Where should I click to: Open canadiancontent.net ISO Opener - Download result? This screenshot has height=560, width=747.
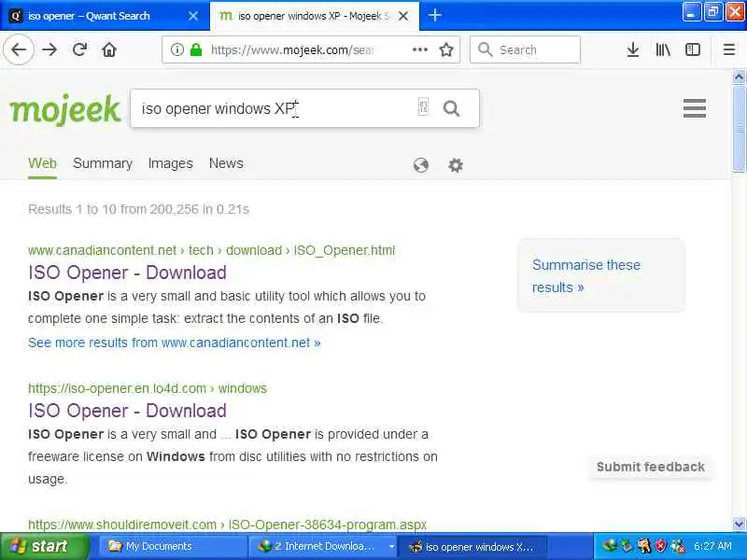tap(127, 273)
